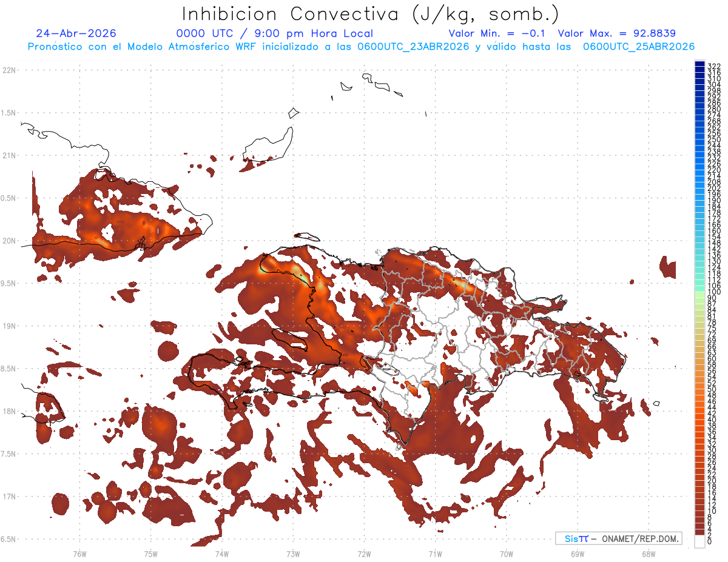Viewport: 728px width, 562px height.
Task: Click the 68W longitude axis label
Action: pyautogui.click(x=648, y=554)
